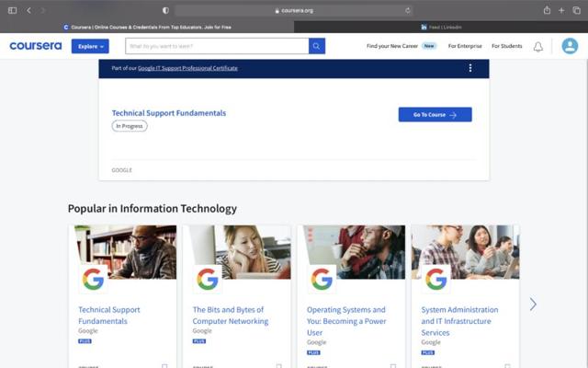Viewport: 588px width, 368px height.
Task: Click Google logo on Operating Systems card
Action: (x=322, y=280)
